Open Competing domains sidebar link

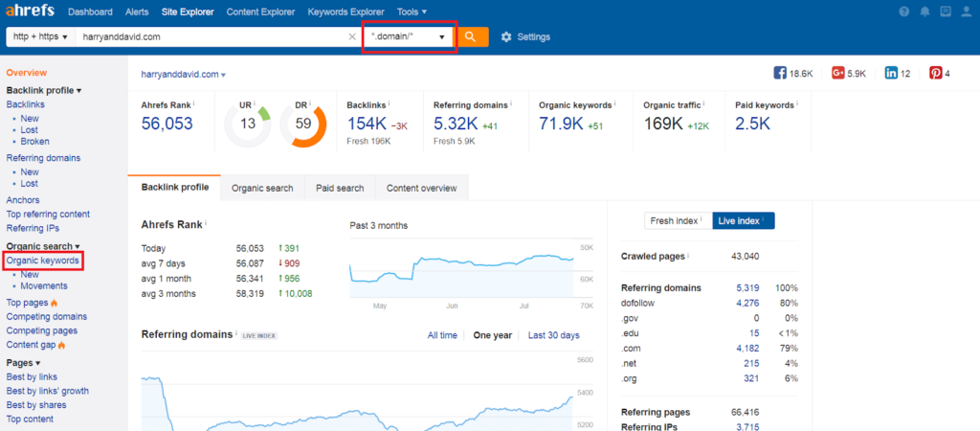47,316
